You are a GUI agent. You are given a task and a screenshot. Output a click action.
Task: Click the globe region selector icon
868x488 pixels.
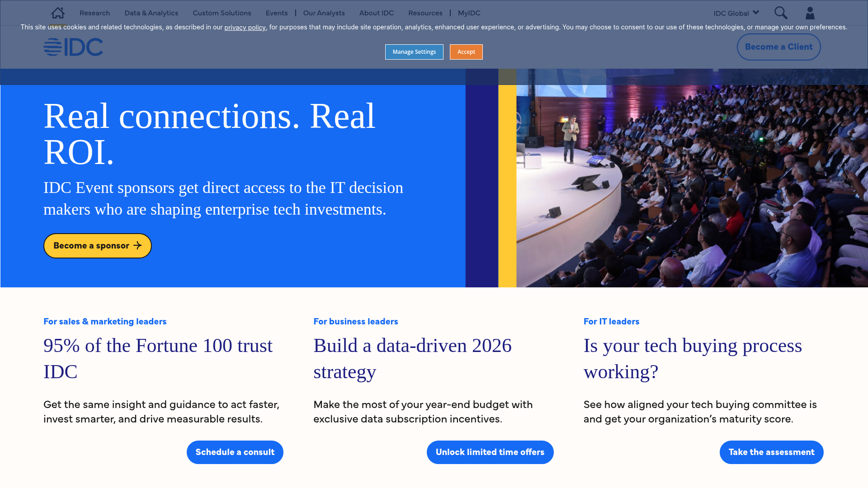tap(756, 12)
